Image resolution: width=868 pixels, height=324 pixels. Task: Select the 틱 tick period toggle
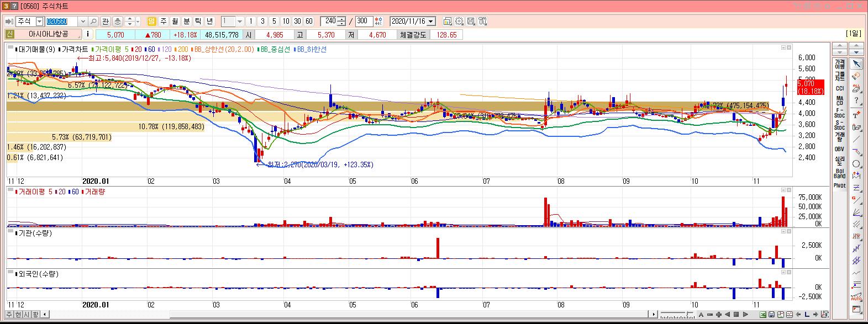(x=198, y=22)
